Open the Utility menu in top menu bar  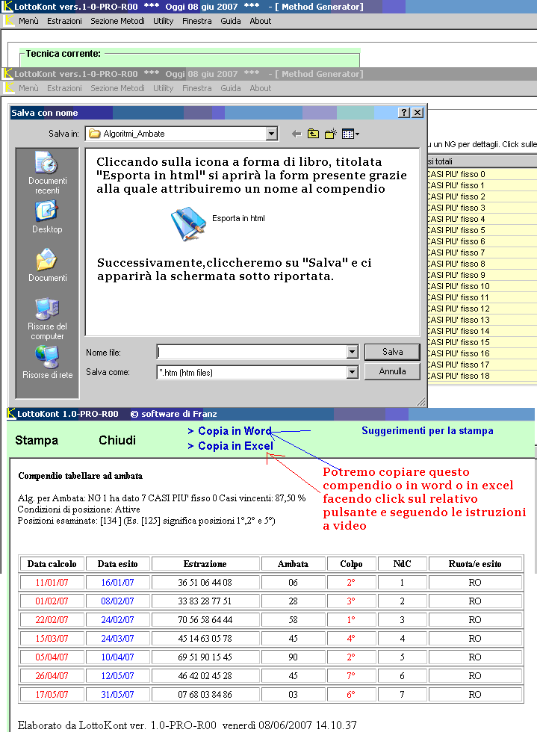coord(163,21)
